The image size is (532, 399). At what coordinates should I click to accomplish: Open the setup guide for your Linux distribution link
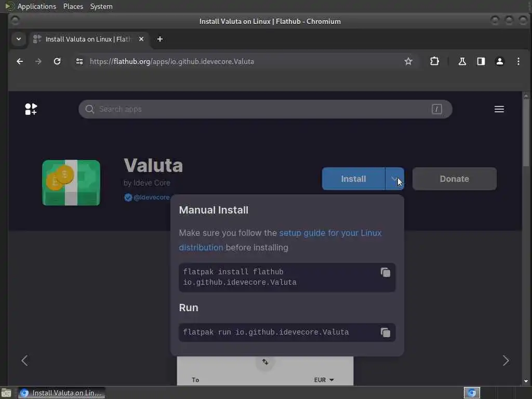tap(280, 240)
